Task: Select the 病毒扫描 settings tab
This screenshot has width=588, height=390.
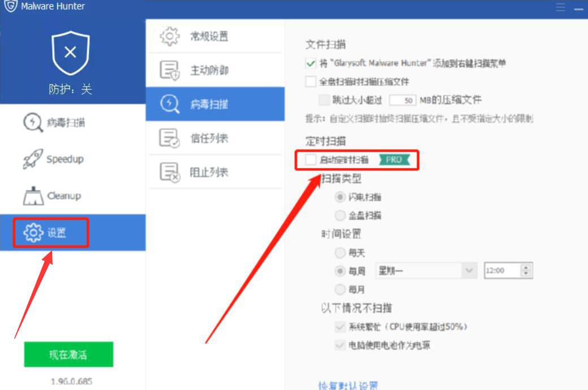Action: point(215,104)
